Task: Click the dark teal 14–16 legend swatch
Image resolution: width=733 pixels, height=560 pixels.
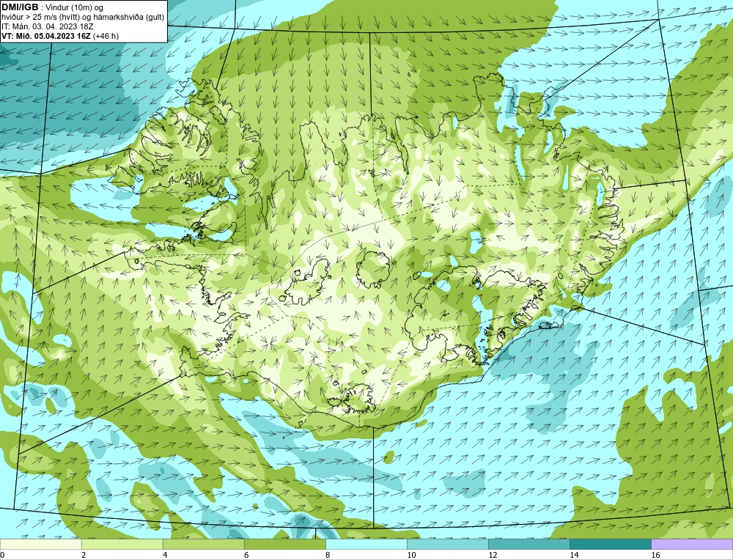Action: pos(610,544)
